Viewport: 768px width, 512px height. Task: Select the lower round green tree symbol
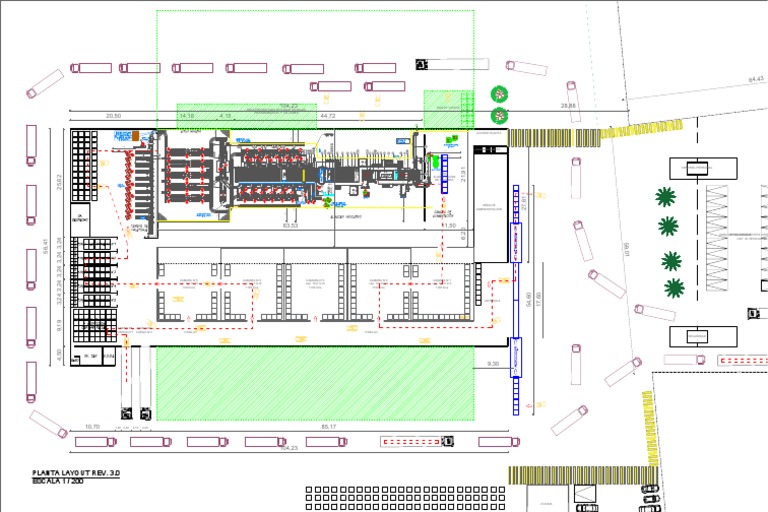coord(499,115)
